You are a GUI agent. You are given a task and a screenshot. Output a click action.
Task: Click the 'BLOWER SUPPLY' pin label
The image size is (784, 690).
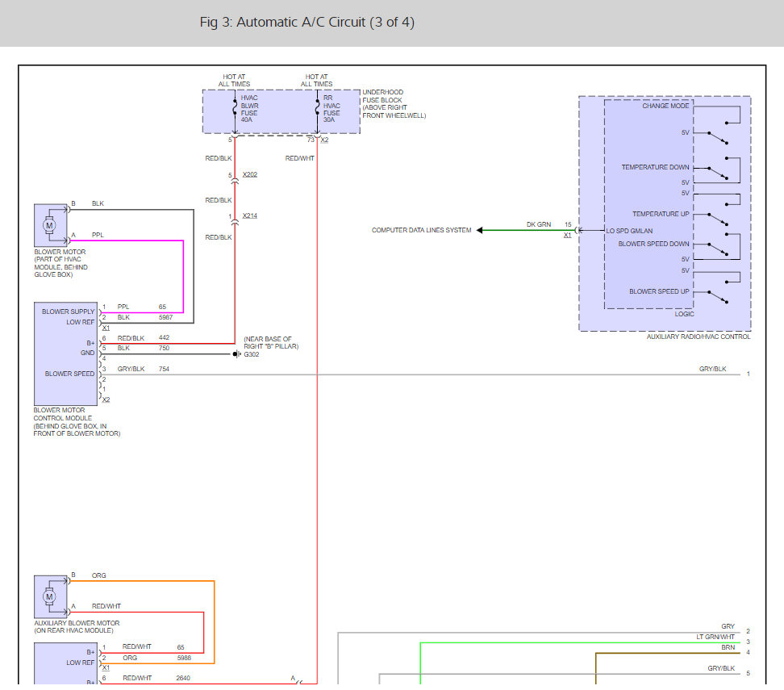pyautogui.click(x=68, y=312)
